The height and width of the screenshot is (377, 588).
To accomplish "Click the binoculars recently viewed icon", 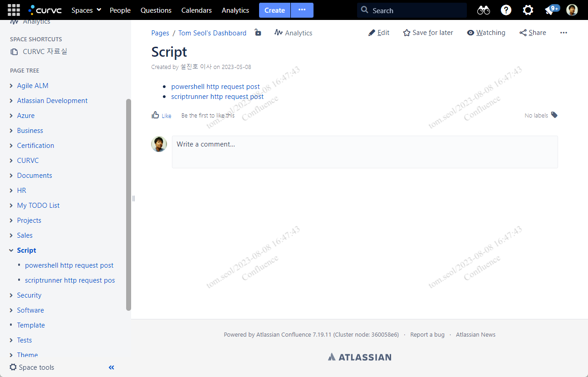I will pos(483,10).
